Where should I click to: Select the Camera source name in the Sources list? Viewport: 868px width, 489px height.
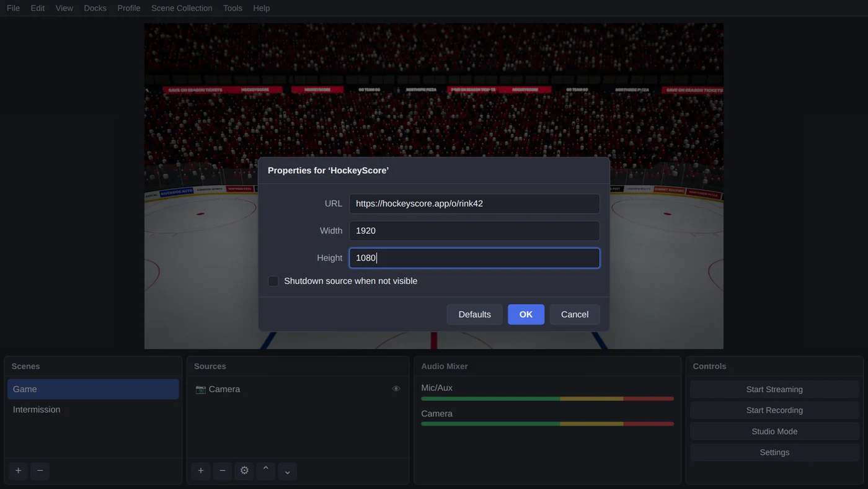point(224,389)
